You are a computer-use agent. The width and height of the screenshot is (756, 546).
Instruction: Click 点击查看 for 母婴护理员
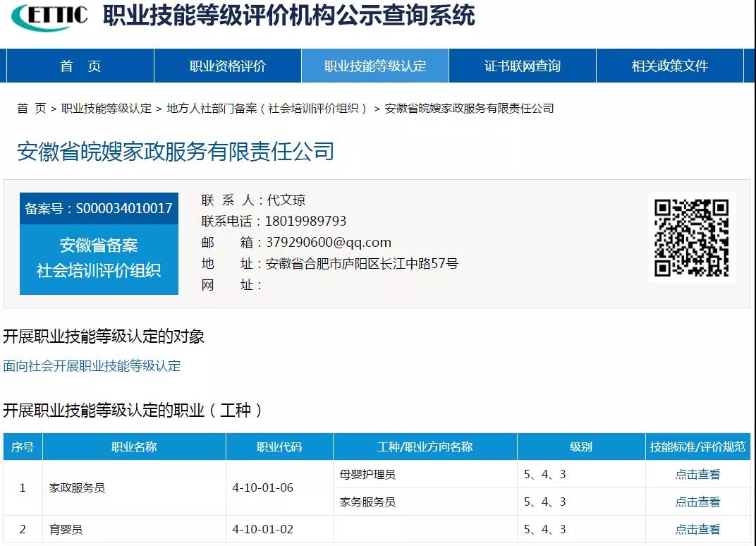(697, 475)
